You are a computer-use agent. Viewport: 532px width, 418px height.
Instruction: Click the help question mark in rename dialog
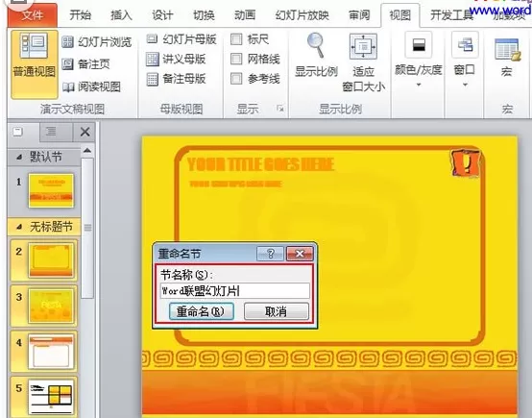coord(270,254)
